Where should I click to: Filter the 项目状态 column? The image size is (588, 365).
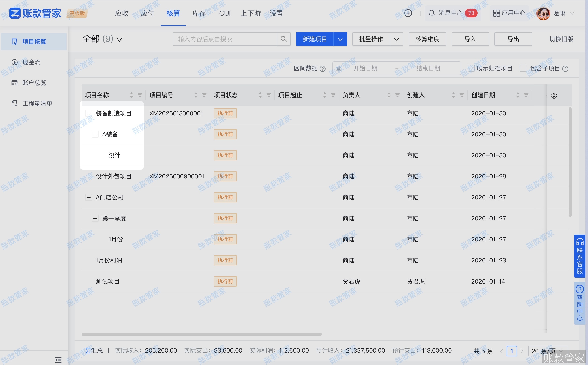268,95
